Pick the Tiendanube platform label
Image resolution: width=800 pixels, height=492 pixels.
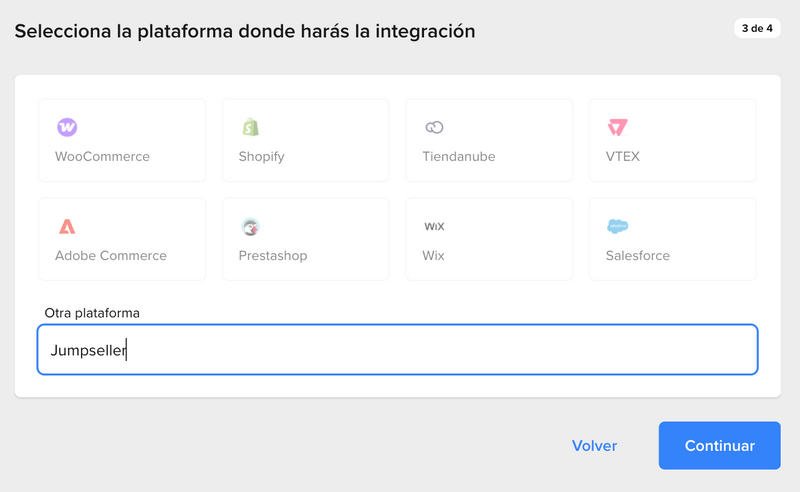pos(458,157)
